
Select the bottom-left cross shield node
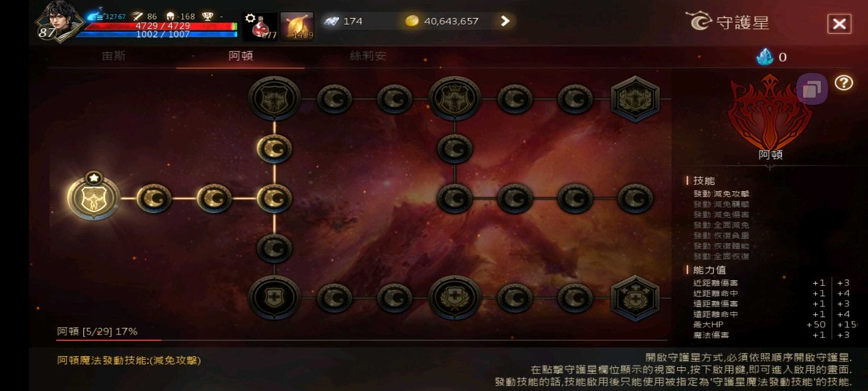coord(274,297)
